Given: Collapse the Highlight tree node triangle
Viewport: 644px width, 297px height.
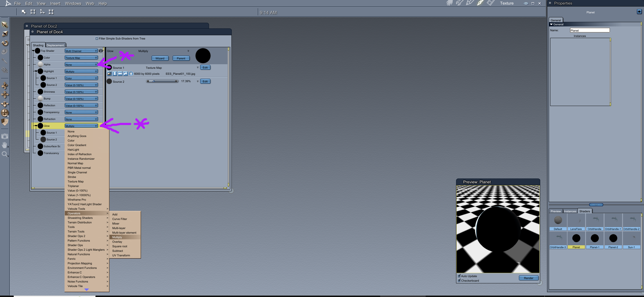Looking at the screenshot, I should pos(36,71).
